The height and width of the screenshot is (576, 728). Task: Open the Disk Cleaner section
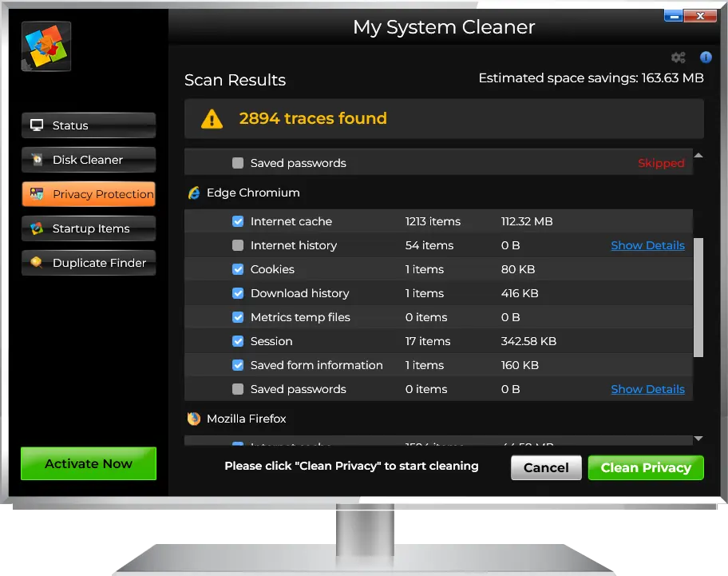pyautogui.click(x=89, y=160)
